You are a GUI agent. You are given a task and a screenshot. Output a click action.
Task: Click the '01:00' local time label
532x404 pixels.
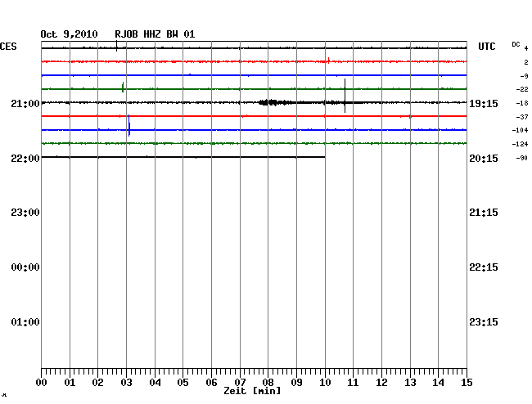[x=25, y=321]
